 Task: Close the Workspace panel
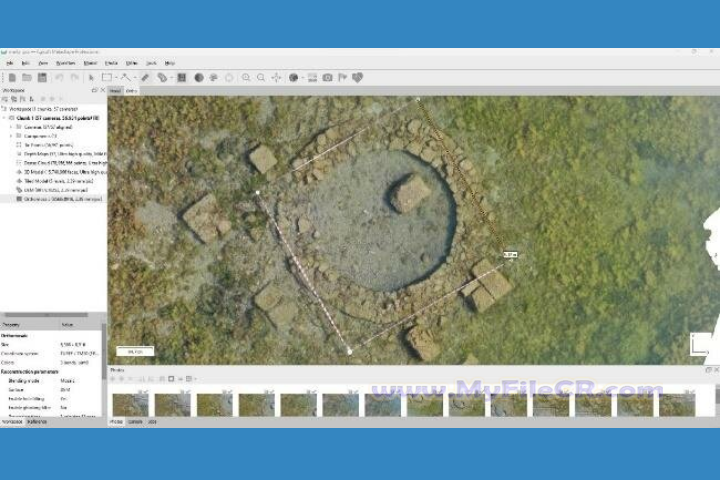102,91
